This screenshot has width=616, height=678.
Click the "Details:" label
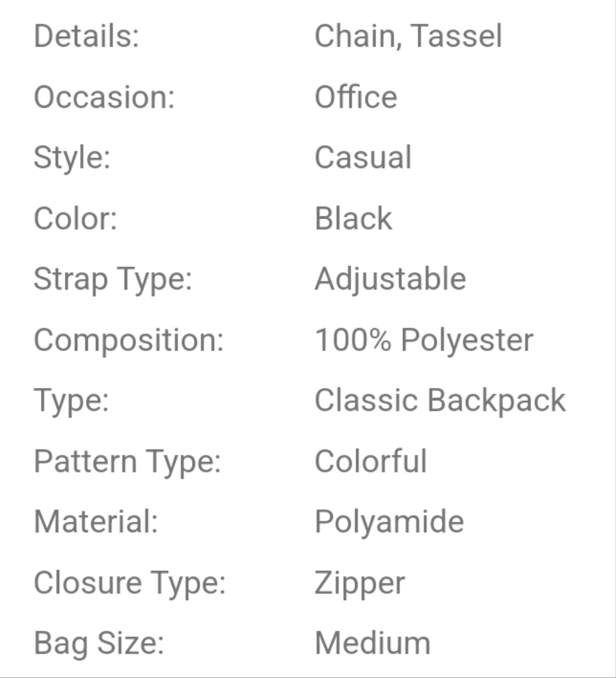click(x=86, y=36)
